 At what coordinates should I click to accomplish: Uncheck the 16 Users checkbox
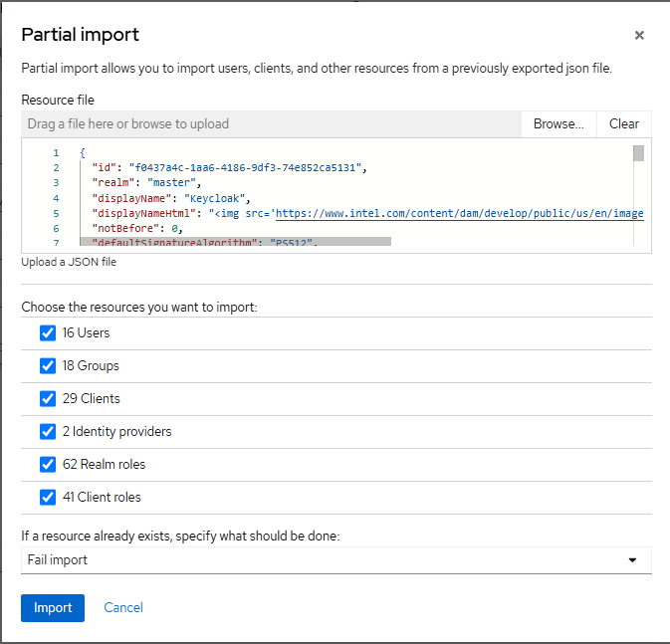pyautogui.click(x=48, y=333)
